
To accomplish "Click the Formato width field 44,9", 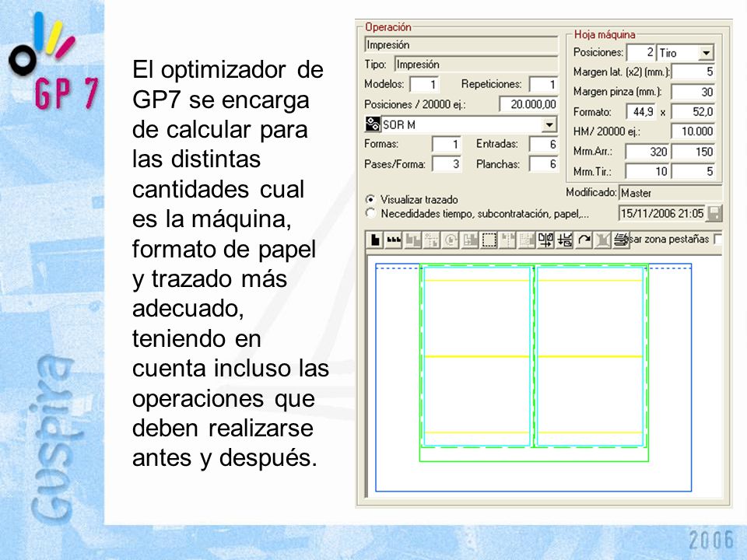I will pyautogui.click(x=640, y=112).
